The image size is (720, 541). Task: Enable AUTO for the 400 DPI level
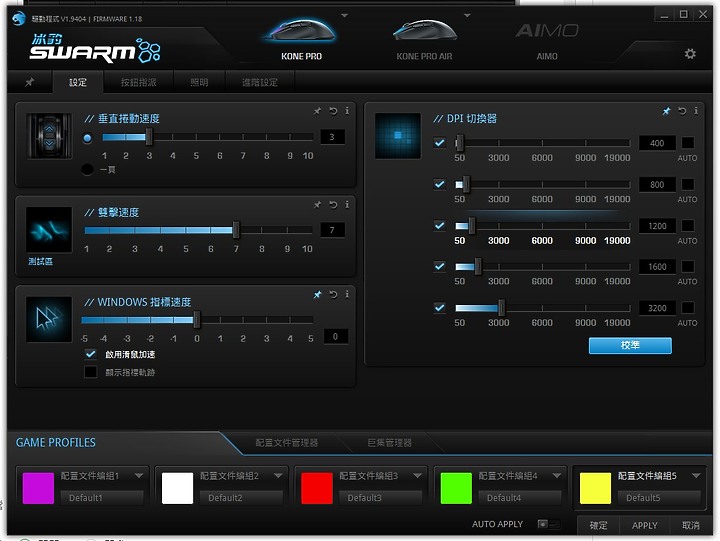[x=687, y=143]
